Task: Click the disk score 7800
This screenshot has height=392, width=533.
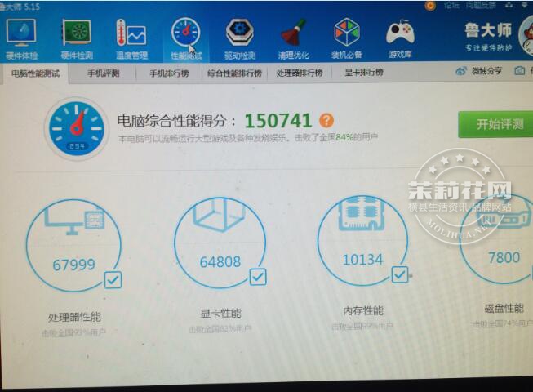Action: point(504,257)
